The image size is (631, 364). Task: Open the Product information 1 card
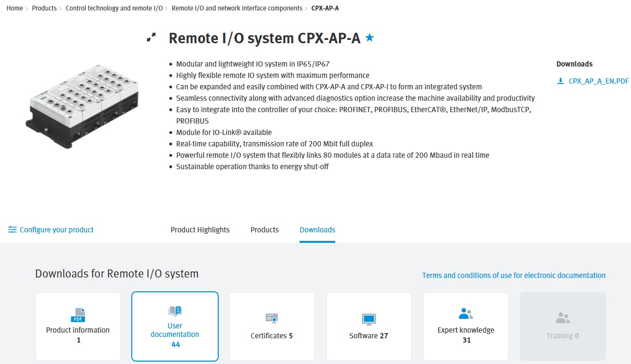coord(78,326)
